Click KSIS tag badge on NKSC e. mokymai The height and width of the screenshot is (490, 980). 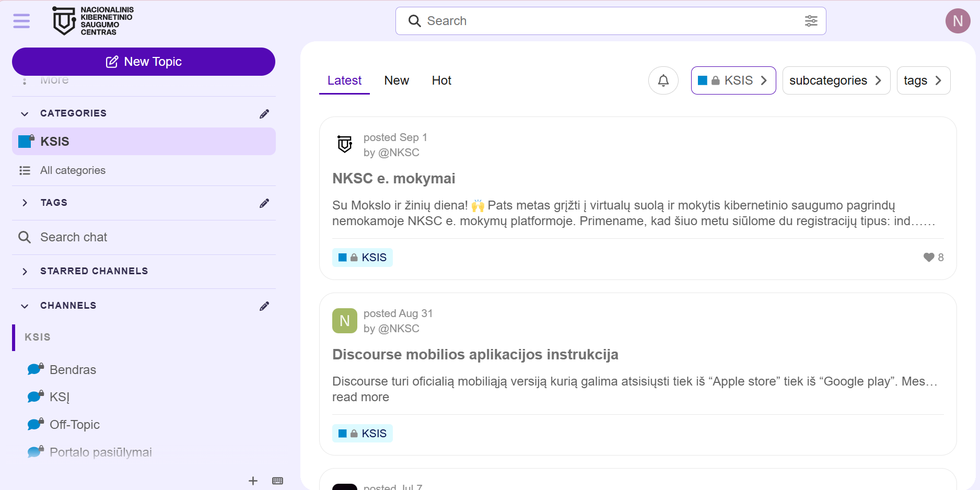coord(362,258)
